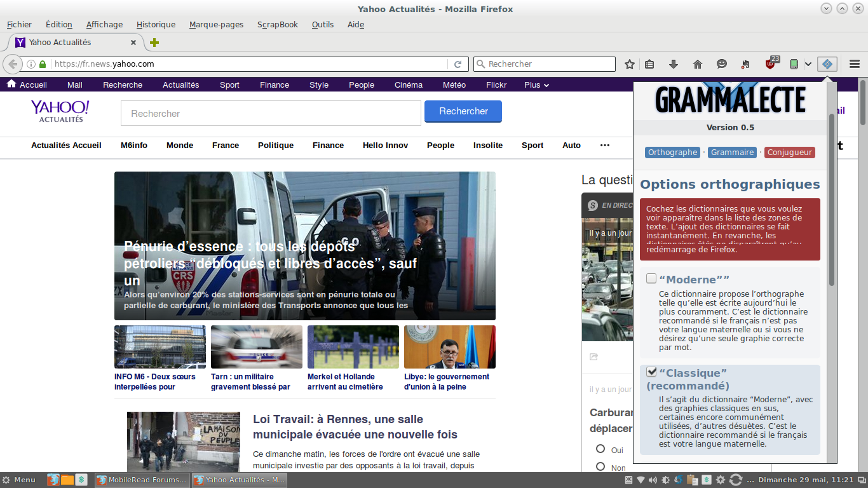Go to Yahoo Mail link
Screen dimensions: 868x488
pyautogui.click(x=75, y=85)
